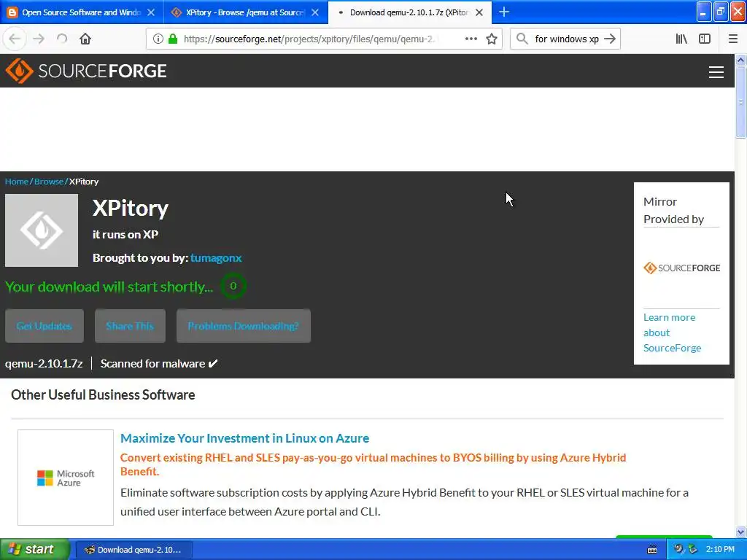Click the Download qemu taskbar button
This screenshot has width=747, height=560.
pyautogui.click(x=134, y=550)
